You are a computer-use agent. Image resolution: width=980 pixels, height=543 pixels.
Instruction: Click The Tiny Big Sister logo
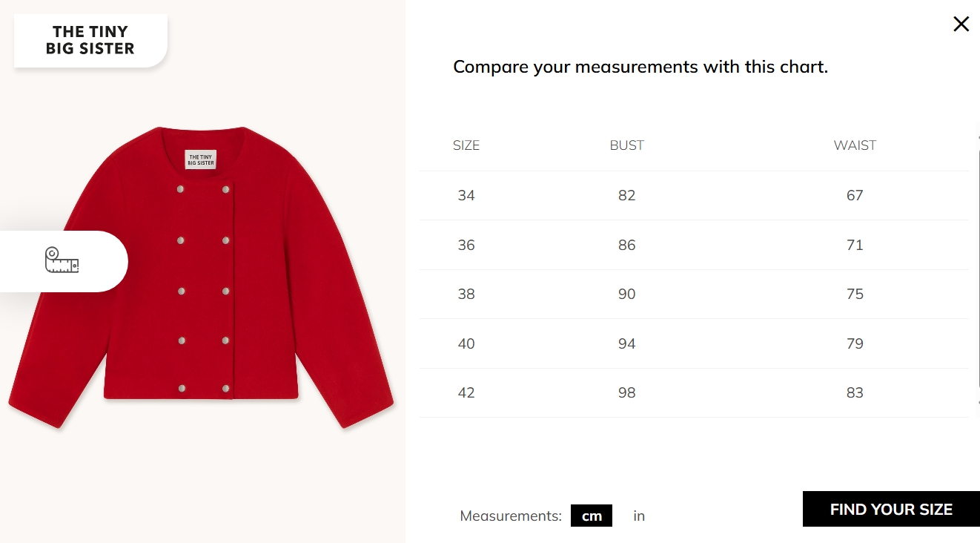(90, 41)
